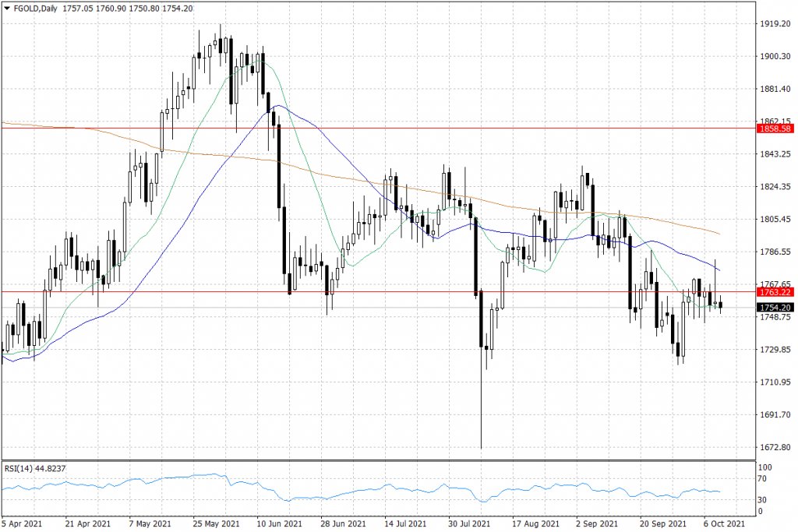Click the chart menu triangle beside FGOLD,Daily

6,8
